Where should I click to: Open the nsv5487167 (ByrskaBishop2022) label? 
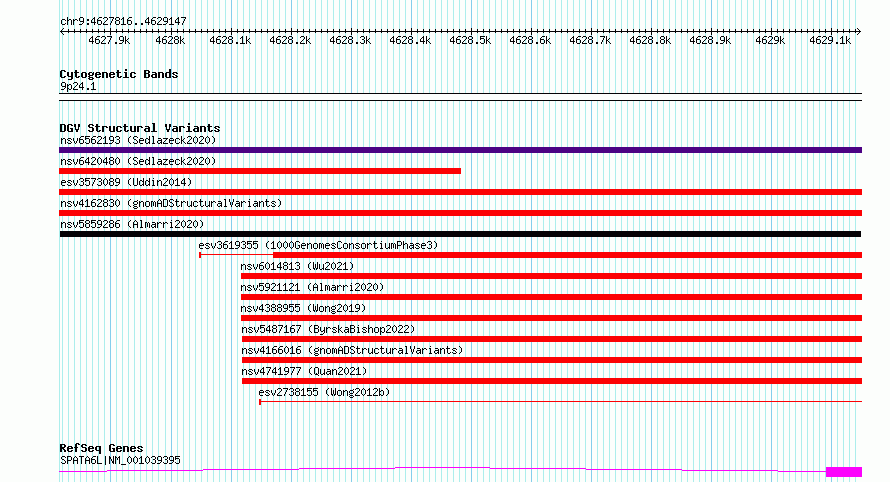tap(328, 329)
